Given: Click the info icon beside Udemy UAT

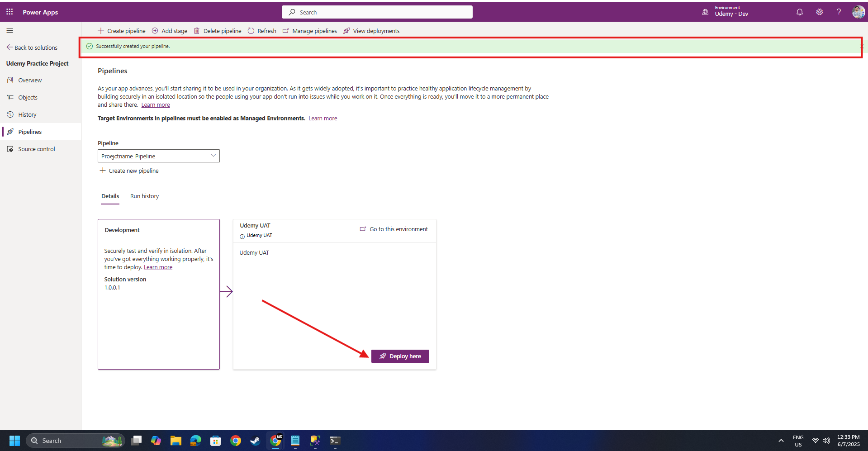Looking at the screenshot, I should 242,236.
